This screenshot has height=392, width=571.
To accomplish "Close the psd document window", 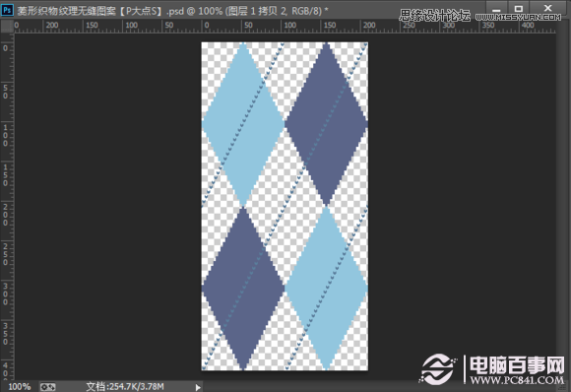I will pos(547,9).
